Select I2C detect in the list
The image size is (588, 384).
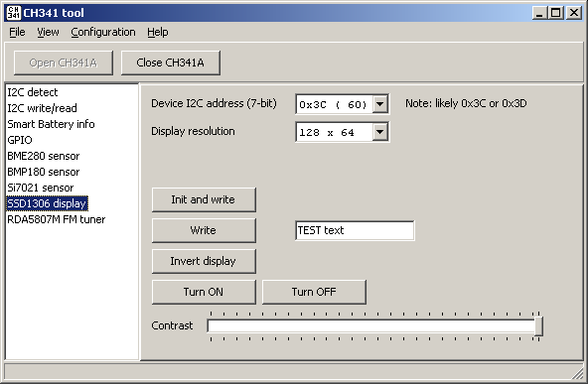coord(33,92)
